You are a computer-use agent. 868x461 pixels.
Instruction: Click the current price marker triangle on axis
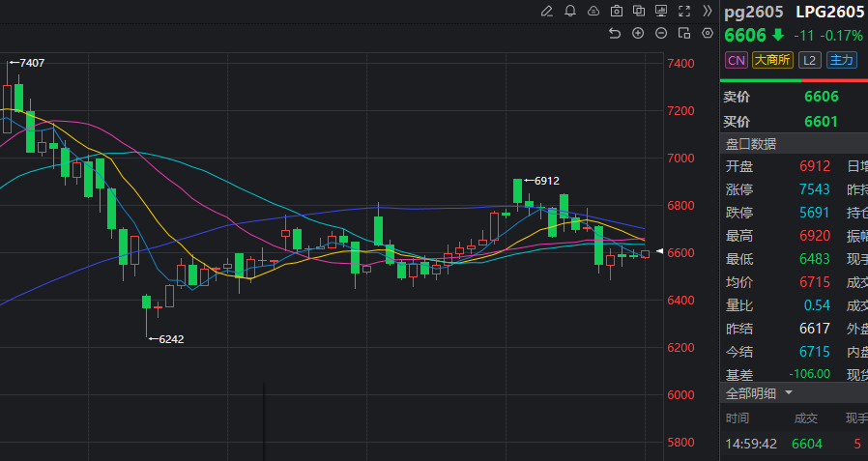[x=659, y=251]
